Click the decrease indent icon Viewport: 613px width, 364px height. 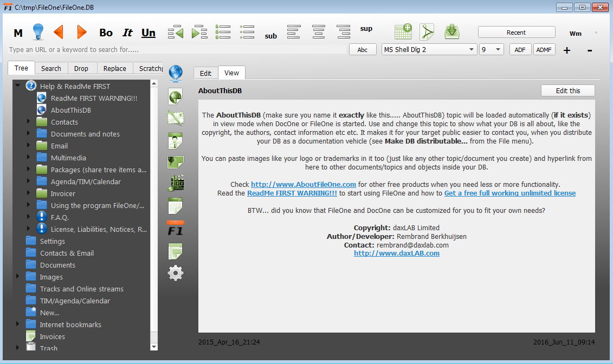click(176, 32)
